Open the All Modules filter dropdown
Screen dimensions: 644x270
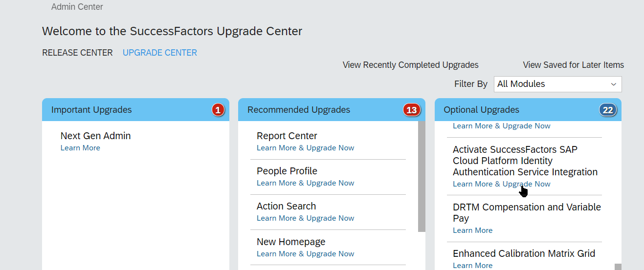(x=557, y=84)
